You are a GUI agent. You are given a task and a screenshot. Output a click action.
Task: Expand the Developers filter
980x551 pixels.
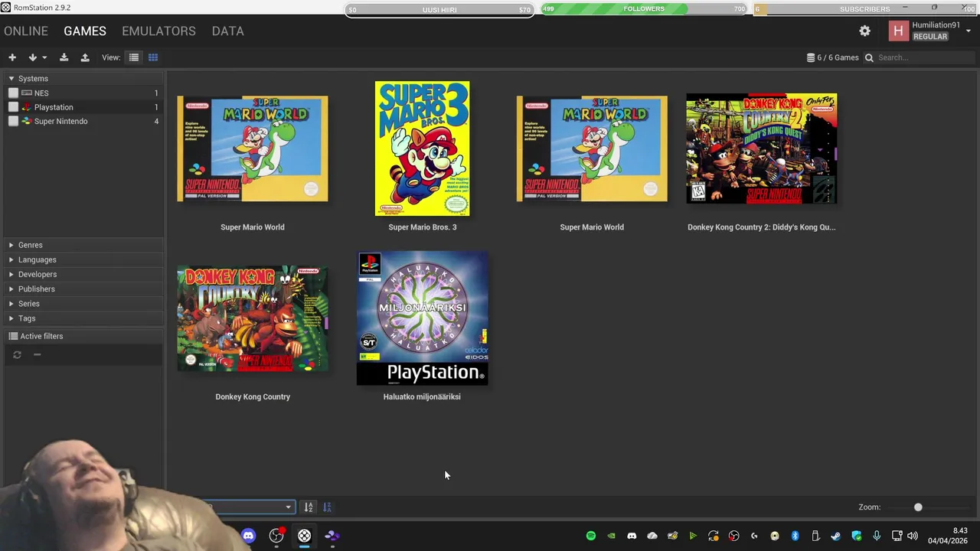pos(83,274)
